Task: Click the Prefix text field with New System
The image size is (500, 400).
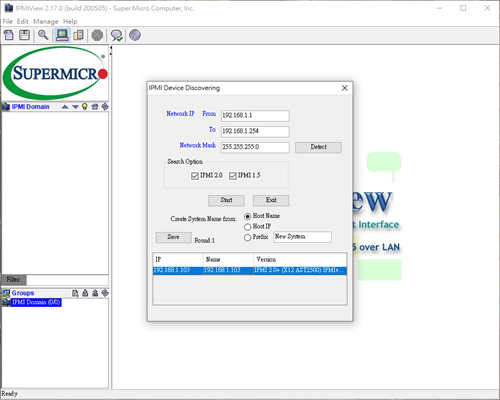Action: point(302,237)
